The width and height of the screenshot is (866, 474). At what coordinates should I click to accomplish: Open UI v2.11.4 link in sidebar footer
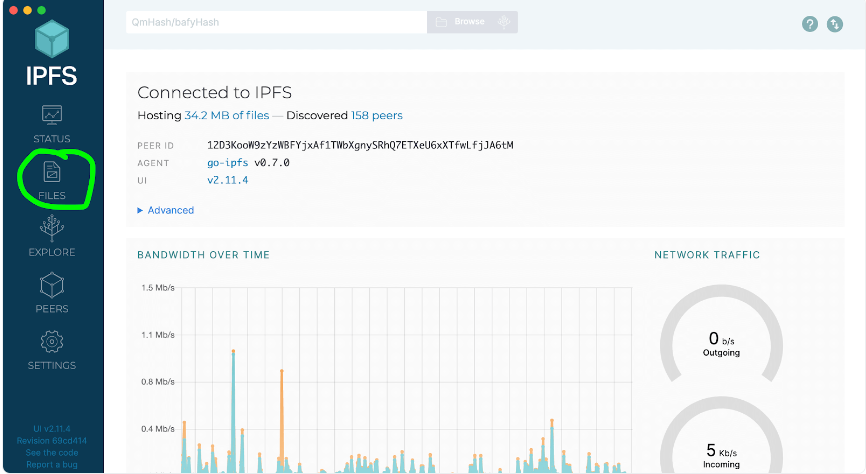52,429
